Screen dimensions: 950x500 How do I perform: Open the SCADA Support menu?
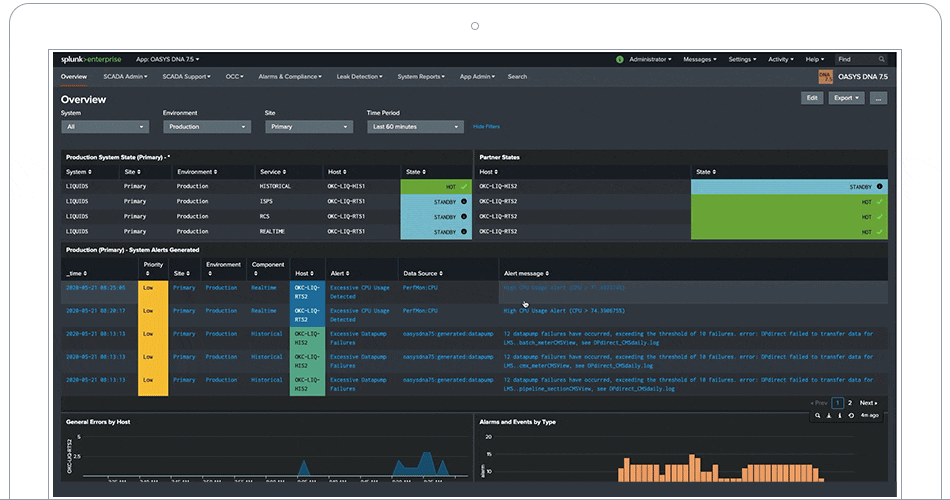coord(187,77)
